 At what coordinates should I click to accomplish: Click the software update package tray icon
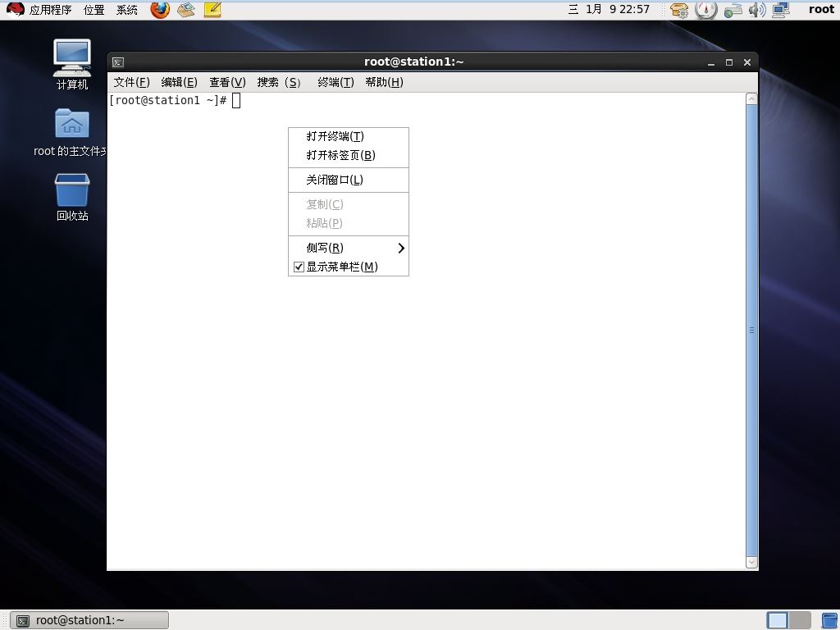pos(678,10)
